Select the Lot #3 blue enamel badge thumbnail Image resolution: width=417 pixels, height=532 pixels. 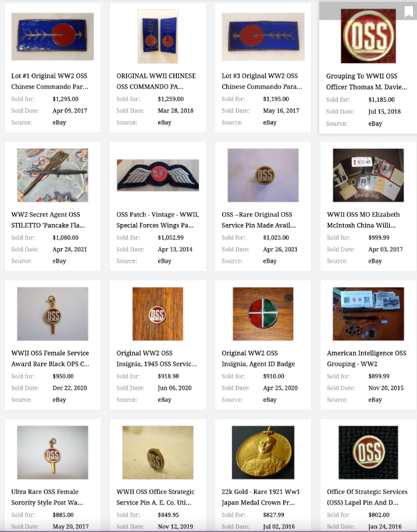coord(263,37)
